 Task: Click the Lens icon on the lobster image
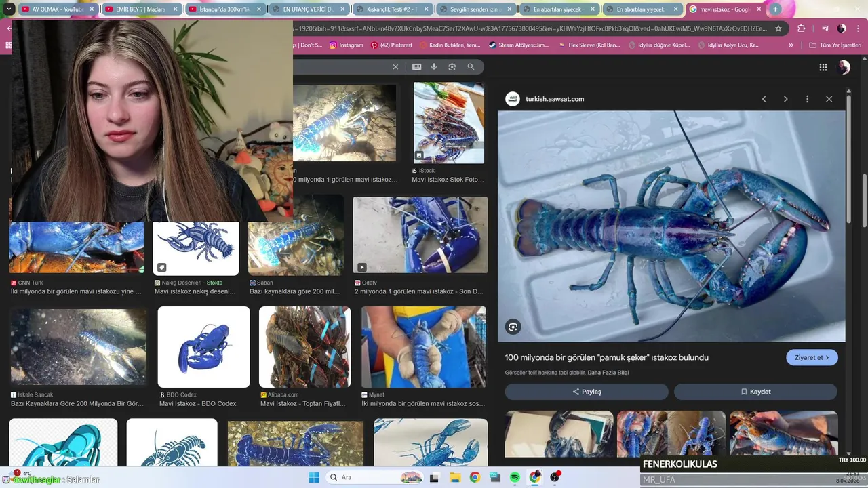(513, 327)
